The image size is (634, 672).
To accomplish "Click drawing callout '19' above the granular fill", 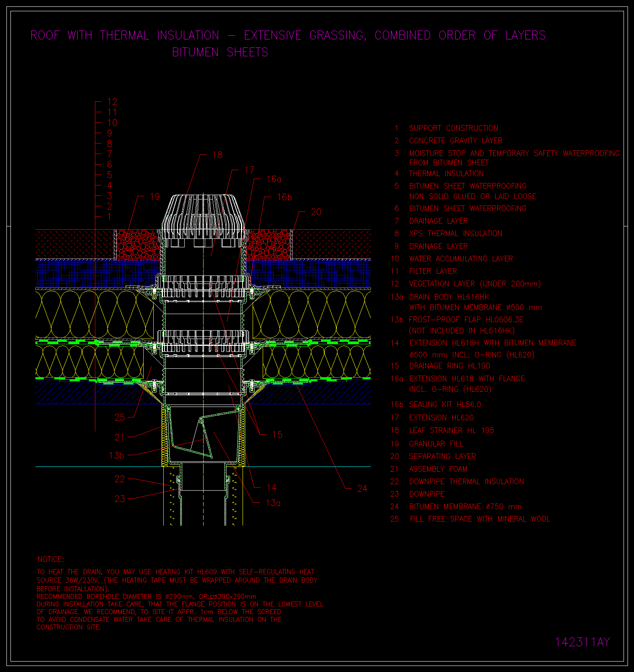I will [155, 197].
